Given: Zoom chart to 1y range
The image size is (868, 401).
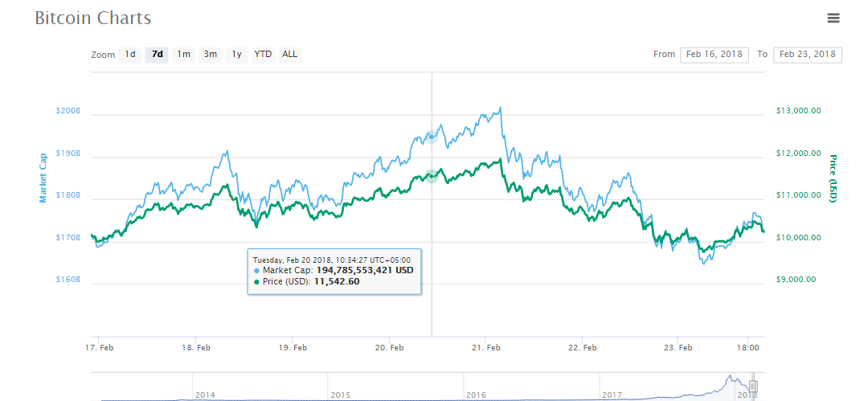Looking at the screenshot, I should coord(237,55).
